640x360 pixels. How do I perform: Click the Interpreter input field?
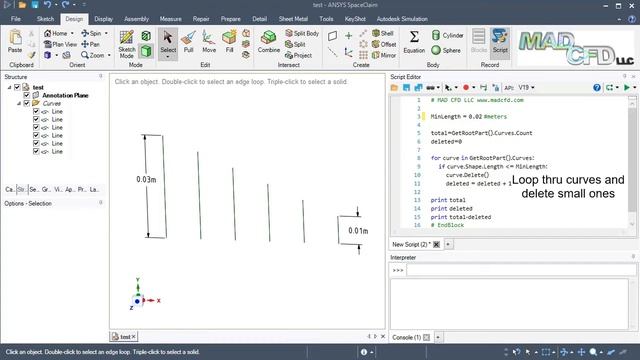tap(521, 270)
